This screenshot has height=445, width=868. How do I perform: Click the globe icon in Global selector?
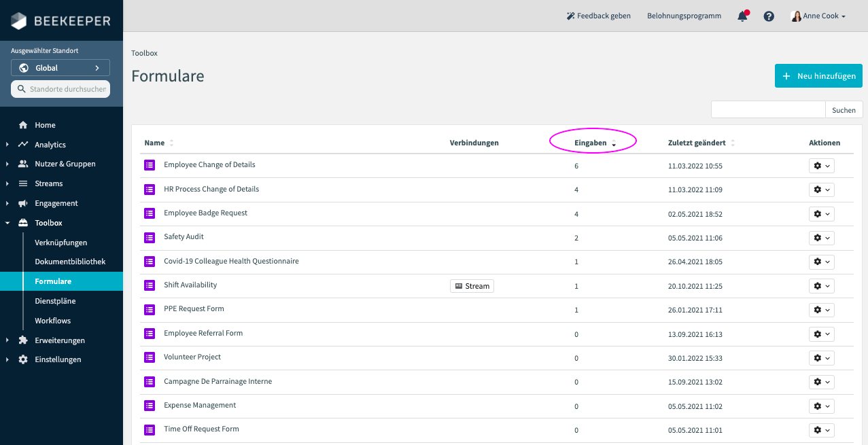tap(24, 68)
